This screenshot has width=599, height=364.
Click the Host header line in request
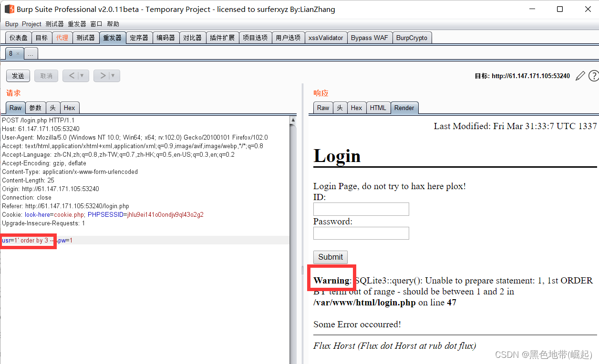[x=41, y=129]
